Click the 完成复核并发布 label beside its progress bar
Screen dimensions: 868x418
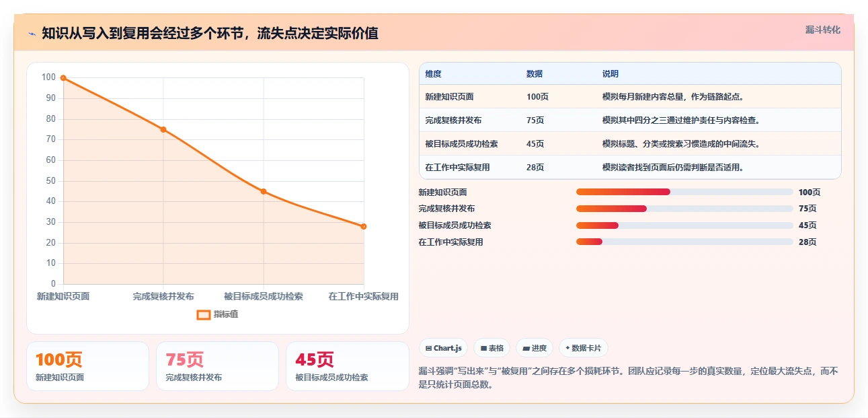[446, 209]
